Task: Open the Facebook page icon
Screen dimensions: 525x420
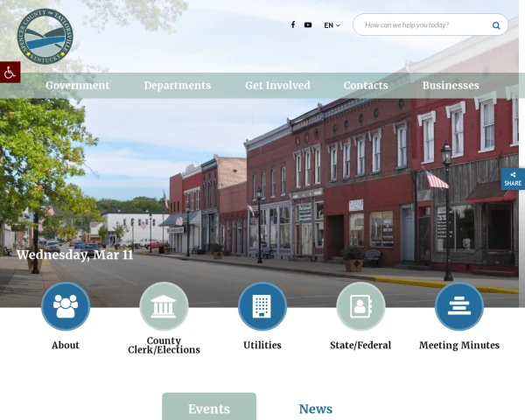Action: (293, 25)
